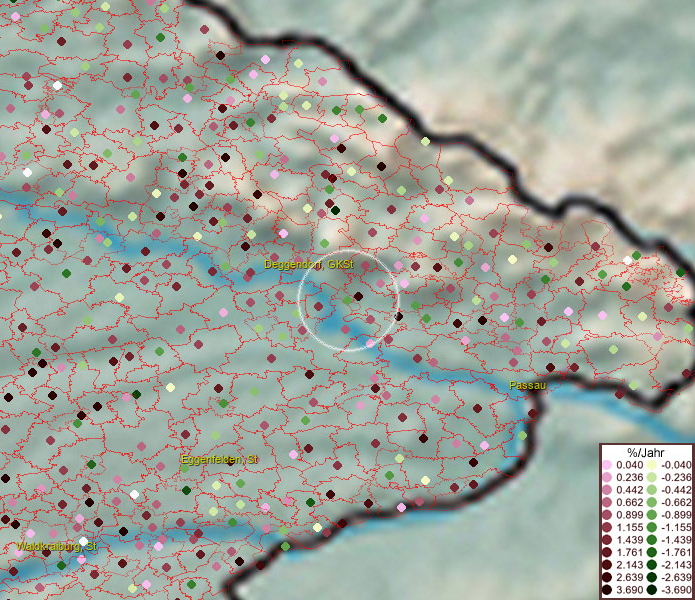Viewport: 695px width, 600px height.
Task: Choose the darkest swatch beside 3.690
Action: coord(607,590)
